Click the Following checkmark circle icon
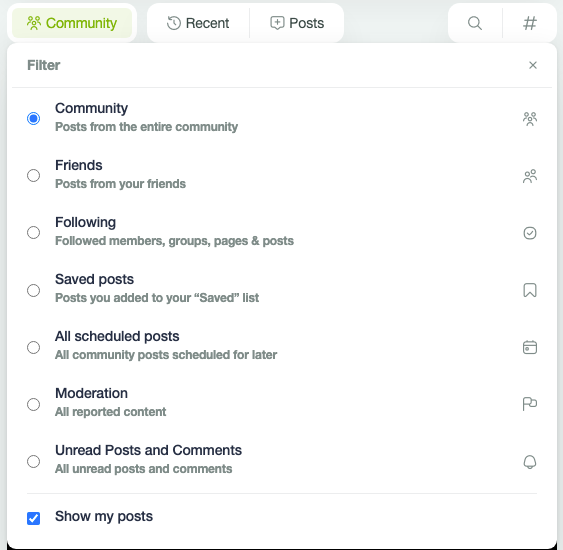Screen dimensions: 563x550 530,233
